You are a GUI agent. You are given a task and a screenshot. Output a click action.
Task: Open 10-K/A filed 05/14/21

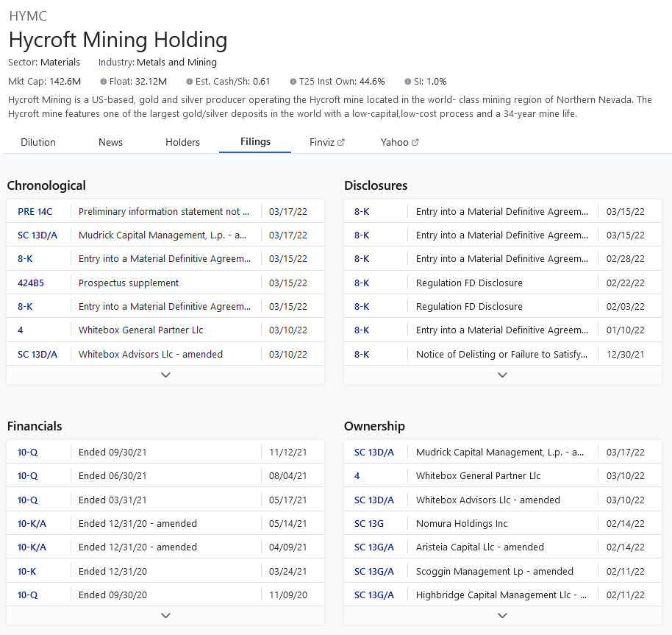[32, 523]
